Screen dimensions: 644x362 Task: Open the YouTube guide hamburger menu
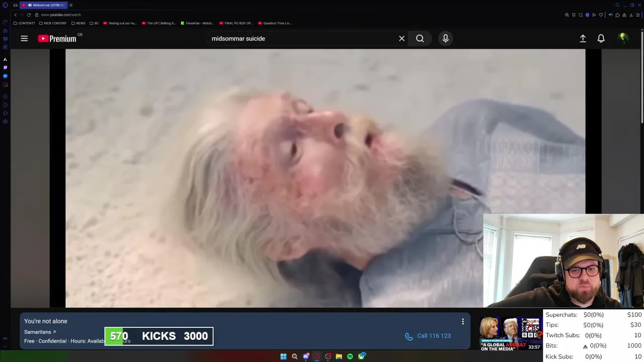pos(24,38)
